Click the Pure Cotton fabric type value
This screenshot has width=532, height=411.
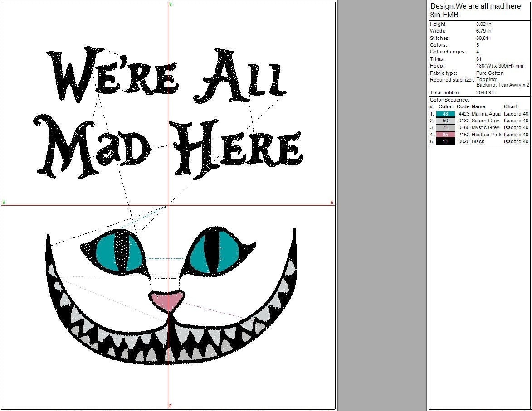(x=490, y=73)
